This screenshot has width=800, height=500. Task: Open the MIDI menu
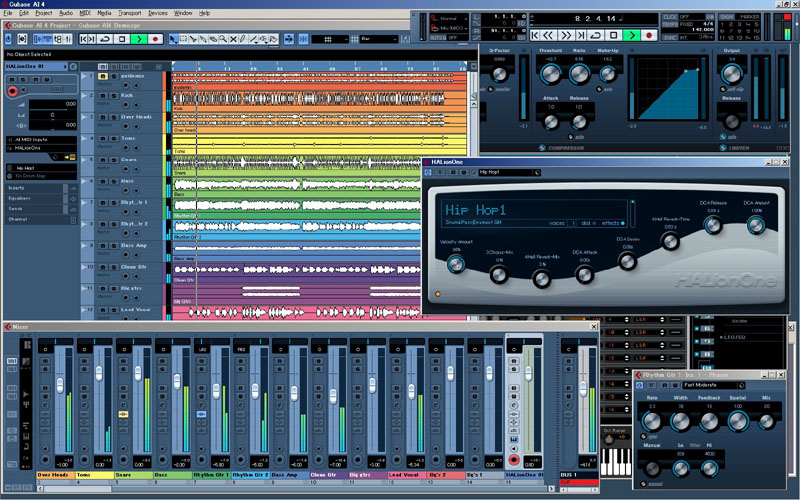coord(85,13)
